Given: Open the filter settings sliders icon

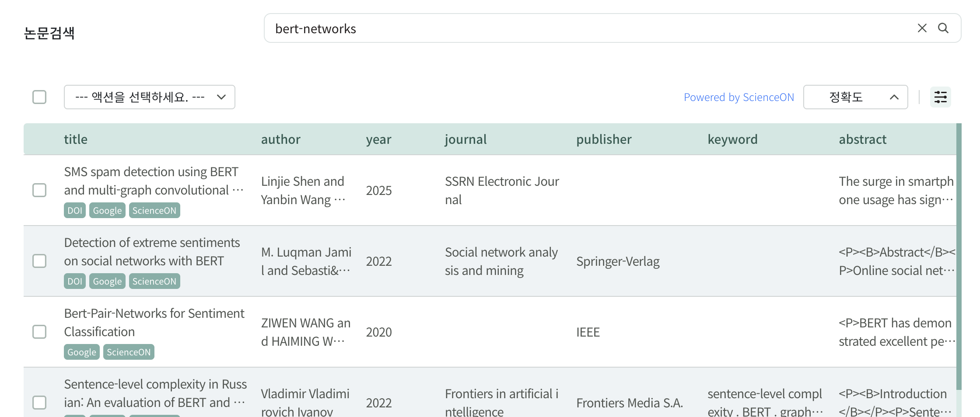Looking at the screenshot, I should 940,97.
